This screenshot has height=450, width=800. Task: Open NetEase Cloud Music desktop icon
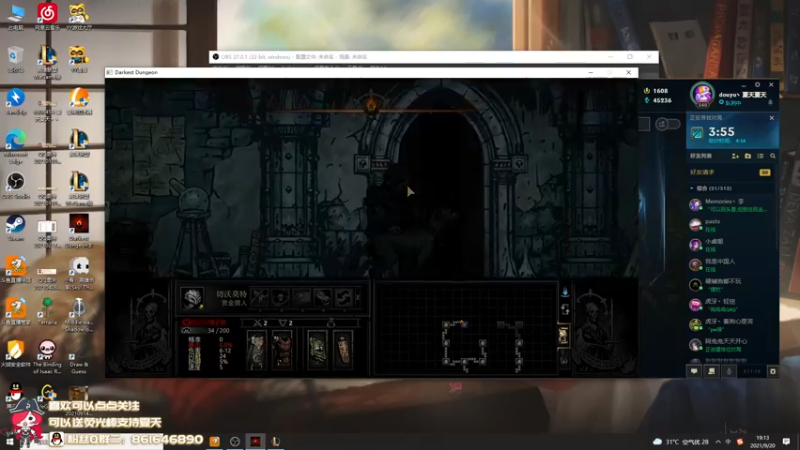click(47, 16)
